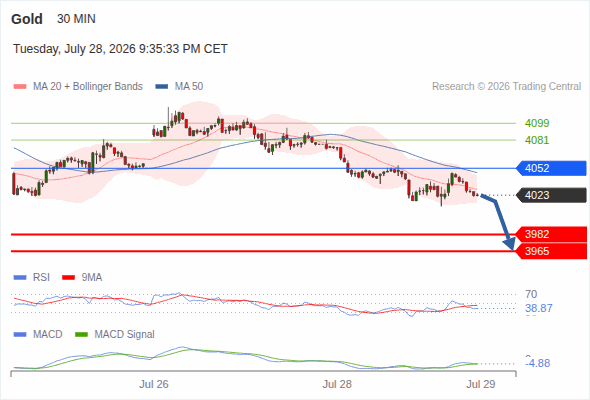590x400 pixels.
Task: Toggle the MACD Signal legend label
Action: click(x=125, y=335)
